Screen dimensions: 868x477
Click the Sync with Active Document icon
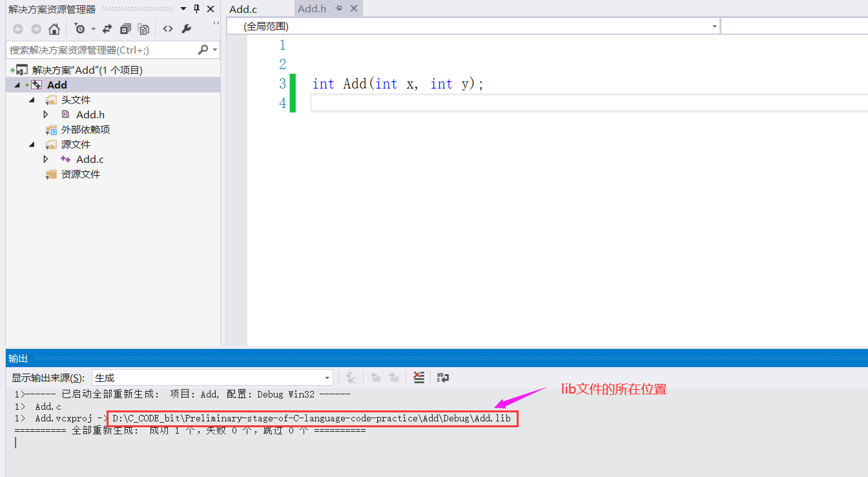coord(107,29)
